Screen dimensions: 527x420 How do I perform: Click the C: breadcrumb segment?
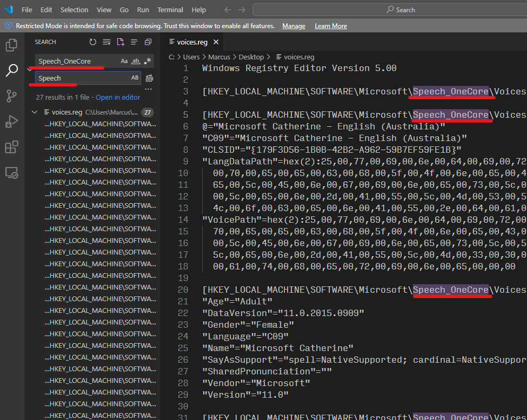click(x=171, y=57)
